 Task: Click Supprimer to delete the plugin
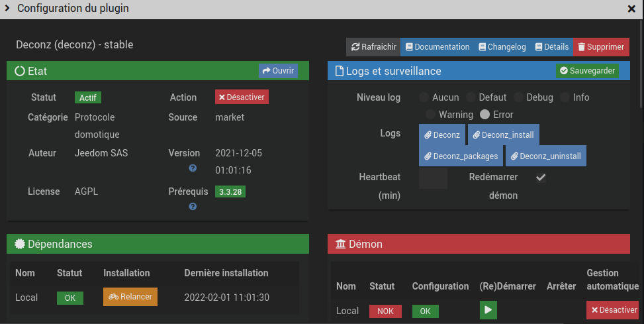(601, 47)
